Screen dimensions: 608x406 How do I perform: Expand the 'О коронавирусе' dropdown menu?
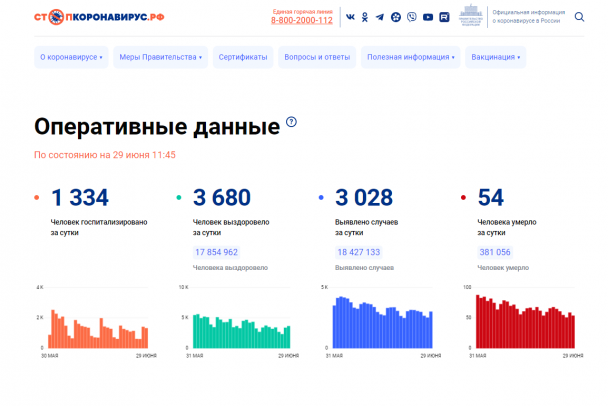pos(71,58)
